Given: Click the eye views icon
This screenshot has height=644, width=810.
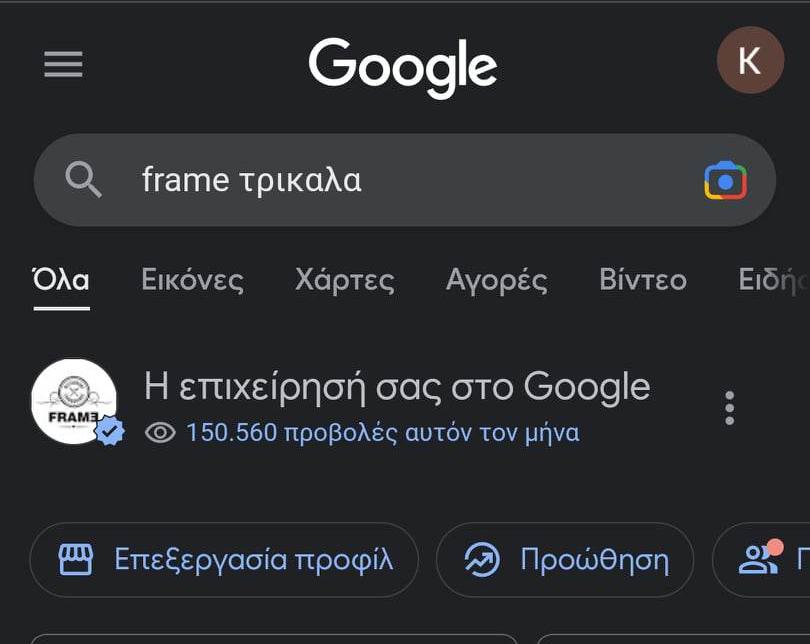Looking at the screenshot, I should coord(160,433).
